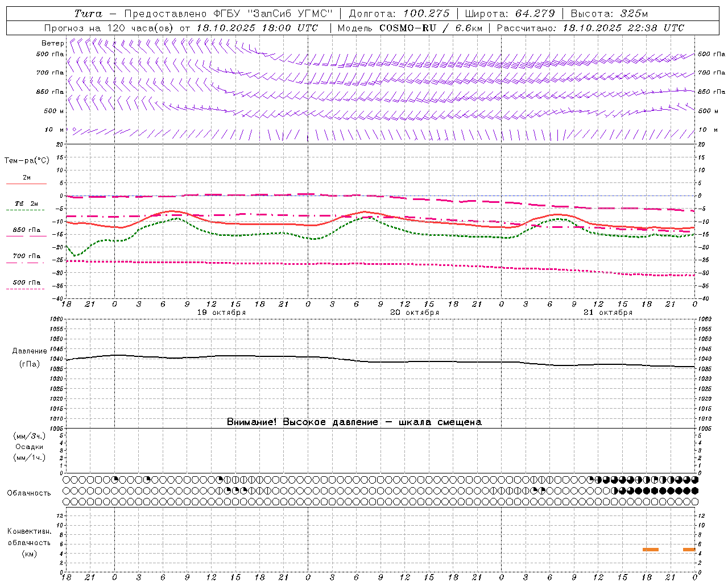Click the latitude value 'Широта: 64.279'
Image resolution: width=728 pixels, height=582 pixels.
click(511, 14)
